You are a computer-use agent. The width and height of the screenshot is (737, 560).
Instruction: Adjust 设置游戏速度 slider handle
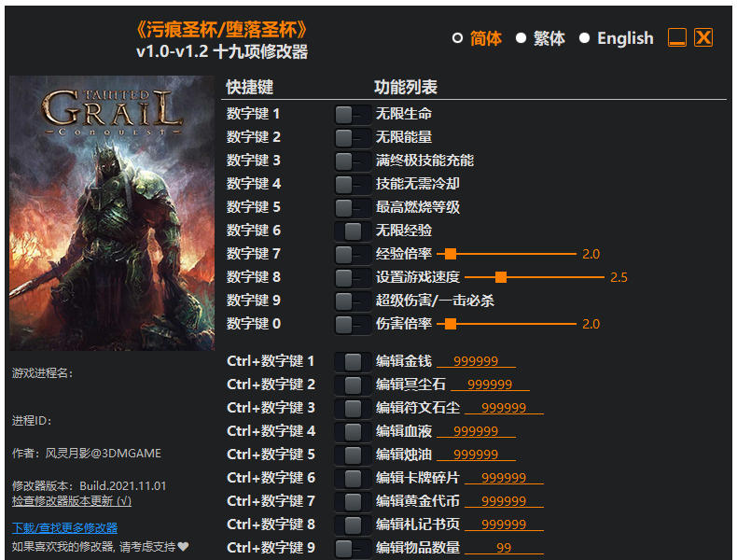501,277
